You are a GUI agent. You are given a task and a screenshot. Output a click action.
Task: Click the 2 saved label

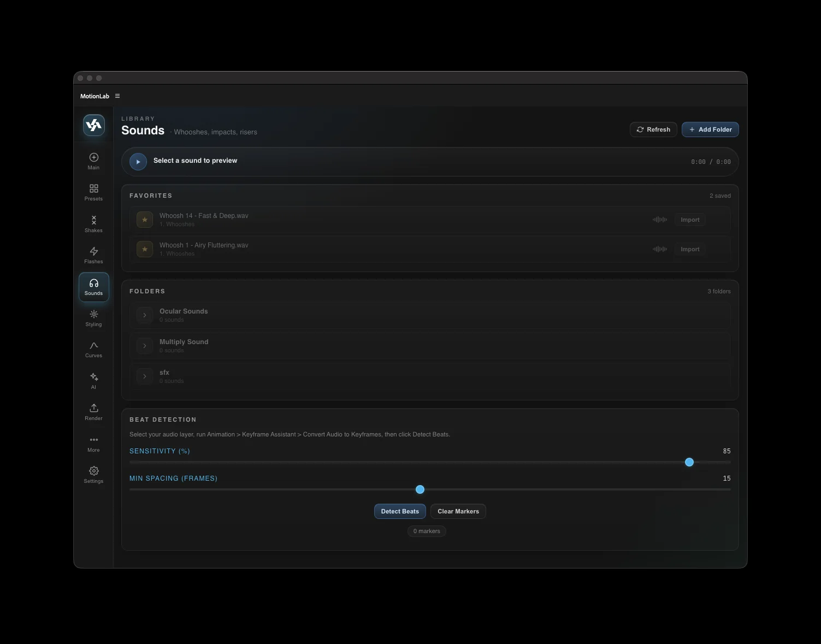(720, 196)
